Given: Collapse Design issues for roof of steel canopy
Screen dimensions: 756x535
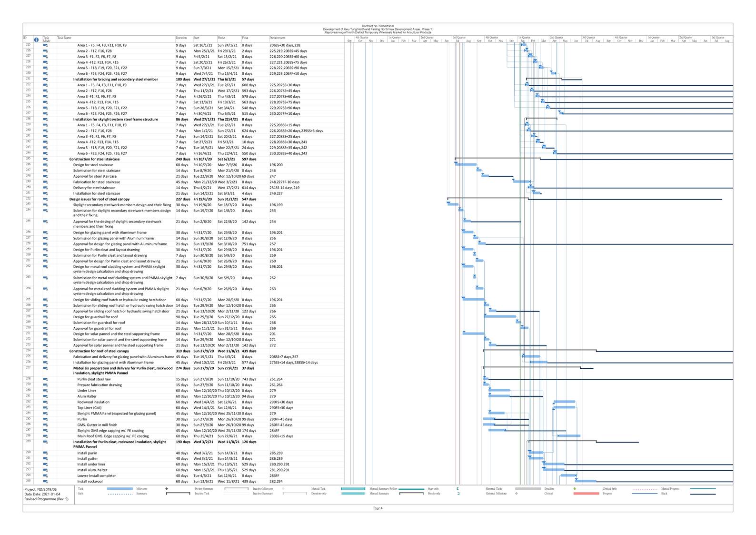Looking at the screenshot, I should click(x=99, y=199).
